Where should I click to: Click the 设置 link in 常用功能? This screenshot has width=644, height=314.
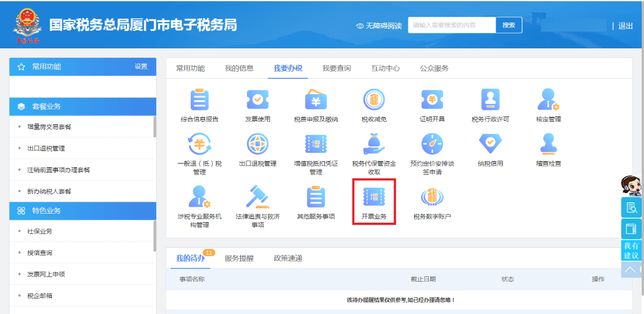click(x=141, y=67)
